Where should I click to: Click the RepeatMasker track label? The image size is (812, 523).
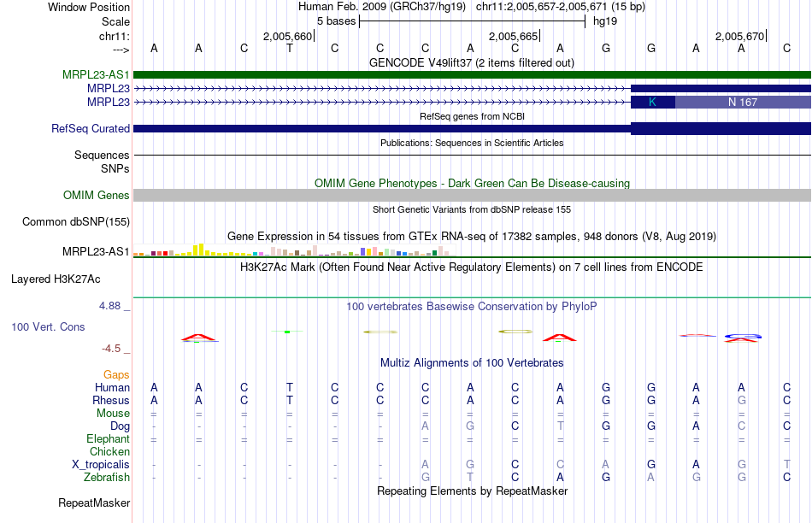tap(94, 502)
